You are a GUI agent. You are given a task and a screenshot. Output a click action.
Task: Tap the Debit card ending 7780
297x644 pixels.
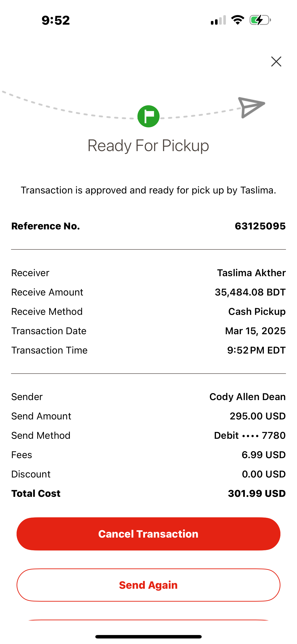250,436
